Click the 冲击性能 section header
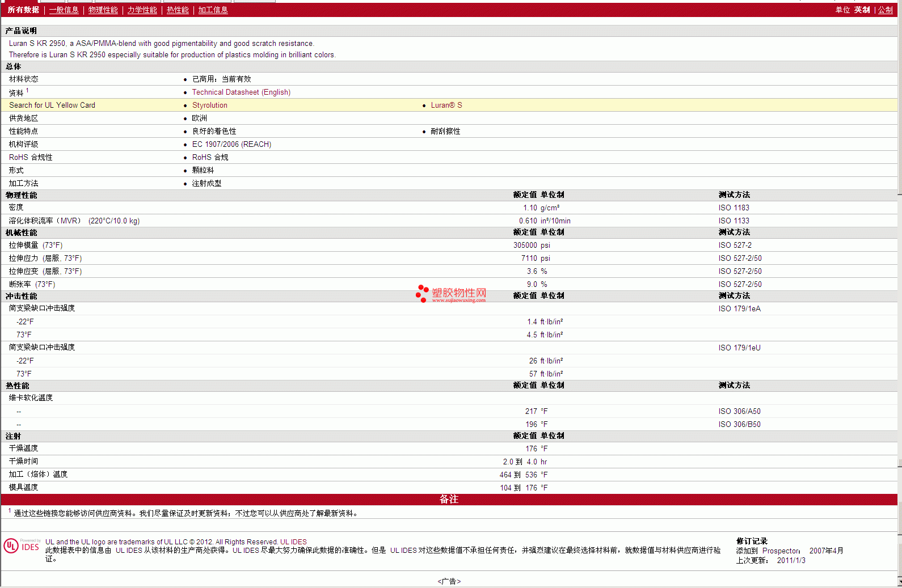902x588 pixels. (21, 296)
